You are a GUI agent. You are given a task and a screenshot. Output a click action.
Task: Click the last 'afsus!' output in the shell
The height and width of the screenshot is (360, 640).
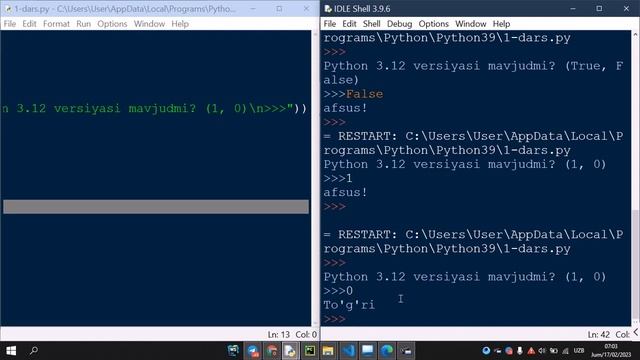click(345, 192)
